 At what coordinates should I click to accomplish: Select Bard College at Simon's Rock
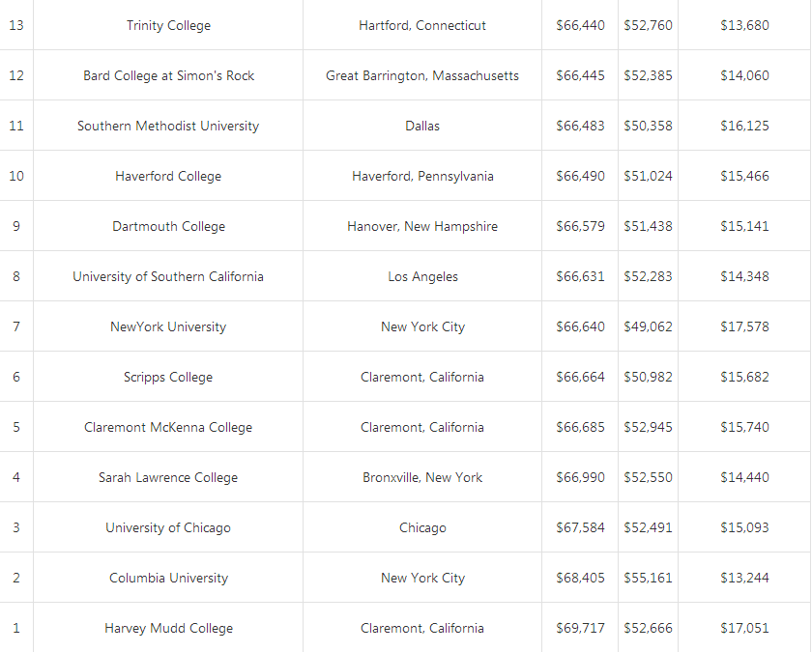point(168,75)
